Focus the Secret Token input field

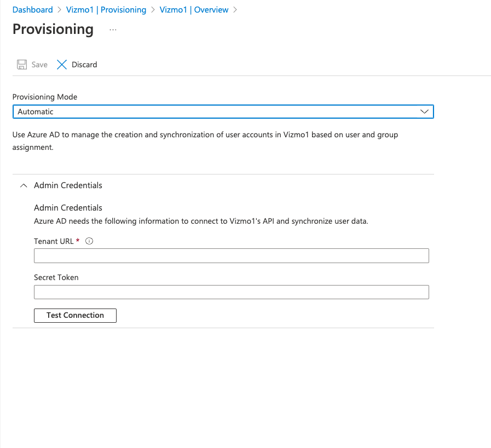click(232, 292)
